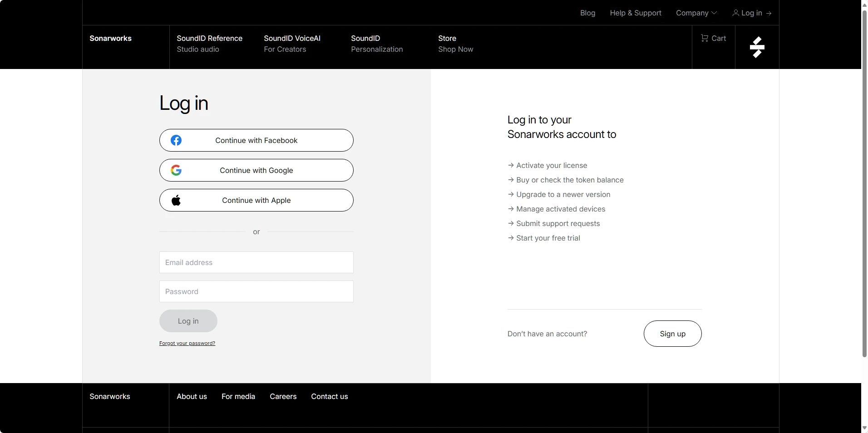868x433 pixels.
Task: Go to Store Shop Now
Action: tap(455, 44)
